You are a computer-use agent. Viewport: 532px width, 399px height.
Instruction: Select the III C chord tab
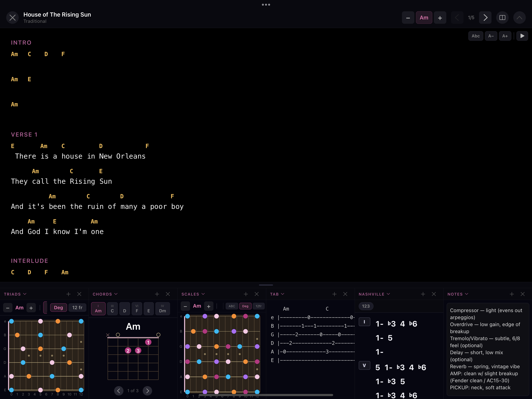coord(112,309)
